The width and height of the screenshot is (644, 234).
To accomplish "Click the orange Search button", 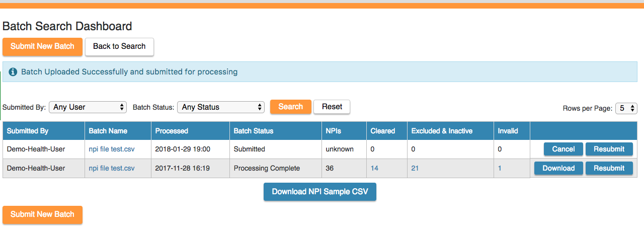I will (x=290, y=107).
